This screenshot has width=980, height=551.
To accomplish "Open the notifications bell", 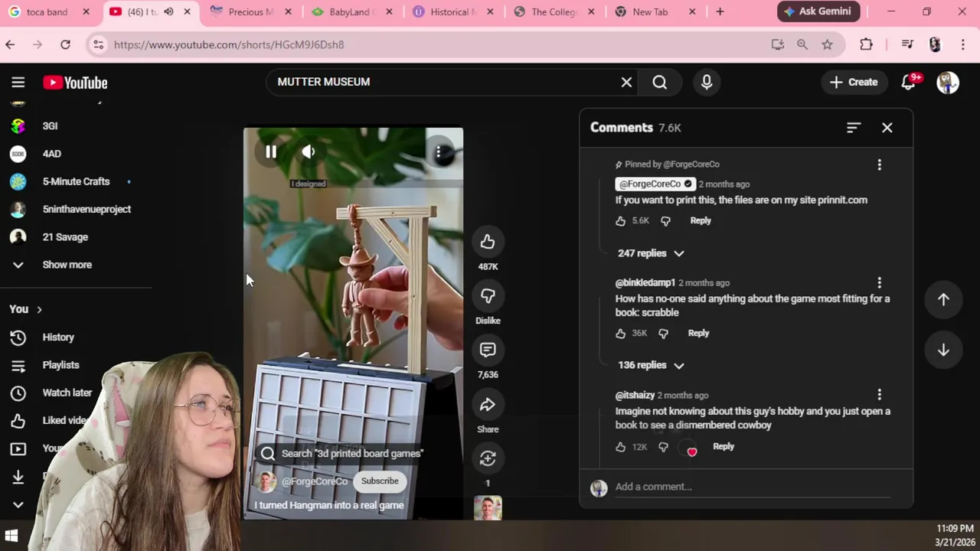I will pyautogui.click(x=909, y=82).
